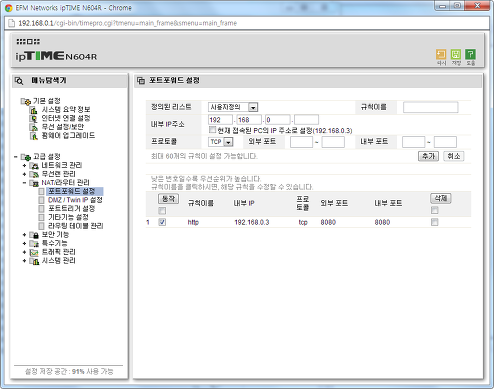Open 인터넷 연결 설정 menu entry
This screenshot has height=389, width=494.
pyautogui.click(x=66, y=118)
